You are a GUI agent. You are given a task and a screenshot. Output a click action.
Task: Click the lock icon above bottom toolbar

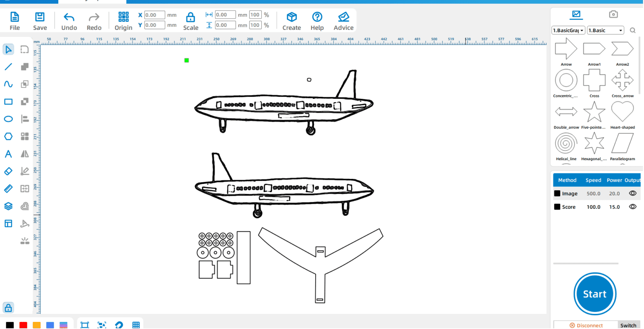point(8,307)
